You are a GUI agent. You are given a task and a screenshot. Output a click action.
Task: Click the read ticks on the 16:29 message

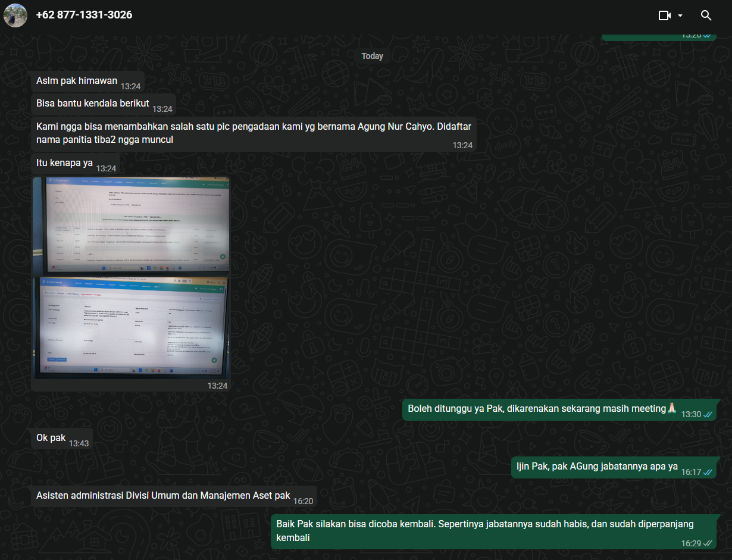coord(708,543)
